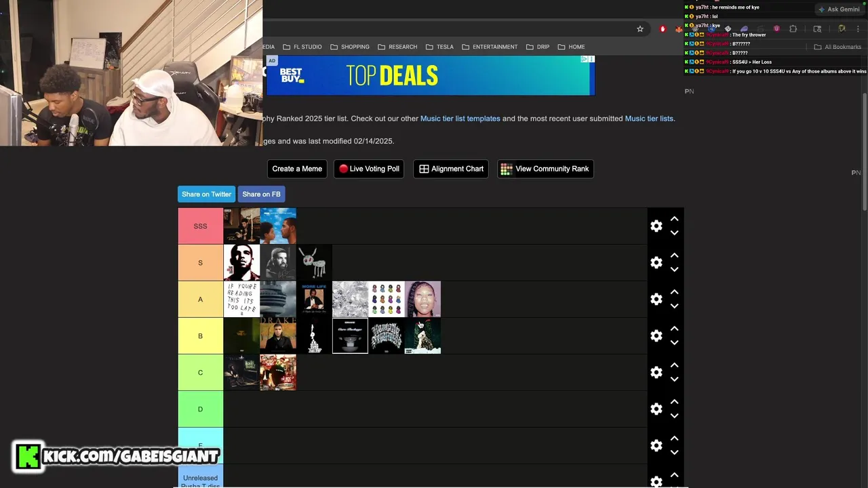Open settings gear for B tier
The width and height of the screenshot is (868, 488).
click(656, 335)
